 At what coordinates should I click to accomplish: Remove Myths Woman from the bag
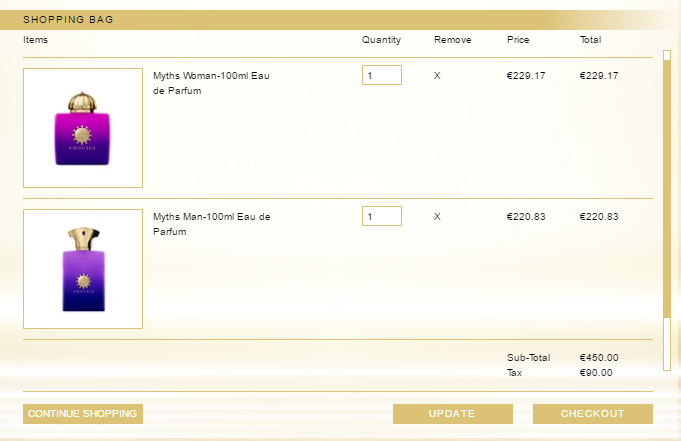(x=437, y=76)
